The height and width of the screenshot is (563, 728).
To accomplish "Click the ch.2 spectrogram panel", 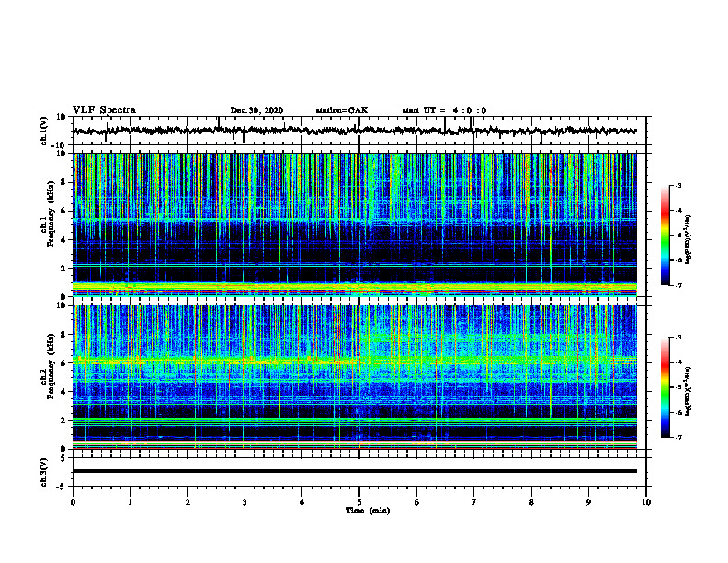I will (x=354, y=377).
